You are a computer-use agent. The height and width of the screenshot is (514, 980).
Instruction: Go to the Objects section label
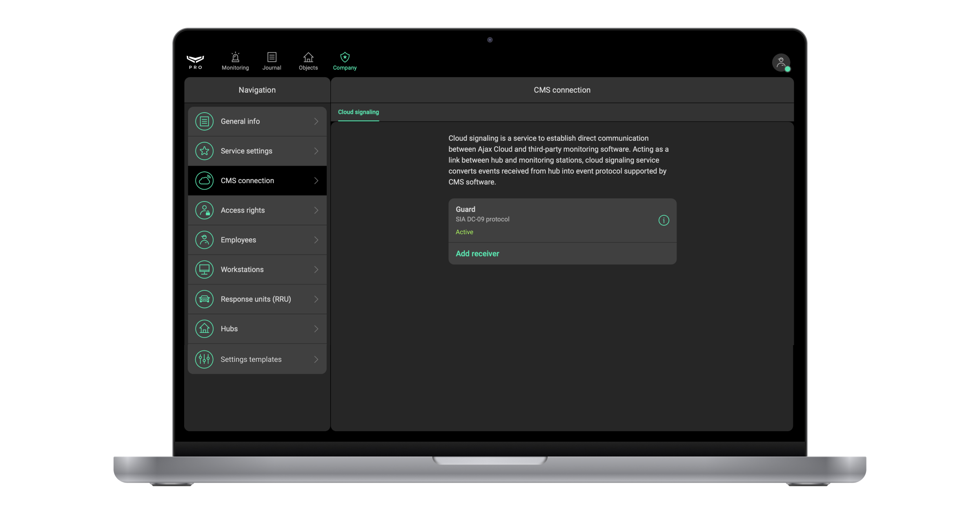pyautogui.click(x=308, y=68)
